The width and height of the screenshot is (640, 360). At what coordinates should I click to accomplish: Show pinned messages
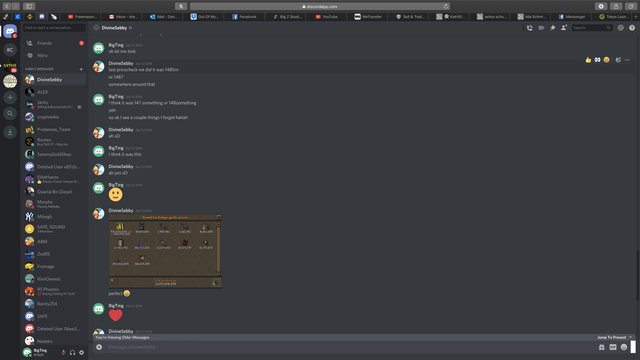[x=553, y=28]
